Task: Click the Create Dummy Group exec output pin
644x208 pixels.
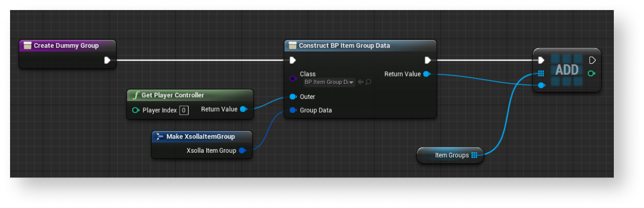Action: click(107, 60)
